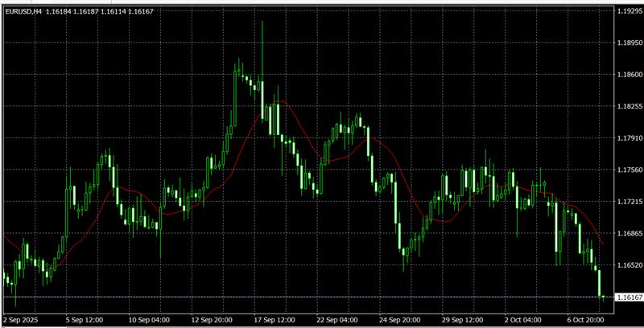Viewport: 644px width, 328px height.
Task: Click the 24 Sep 20:00 time label
Action: tap(400, 319)
